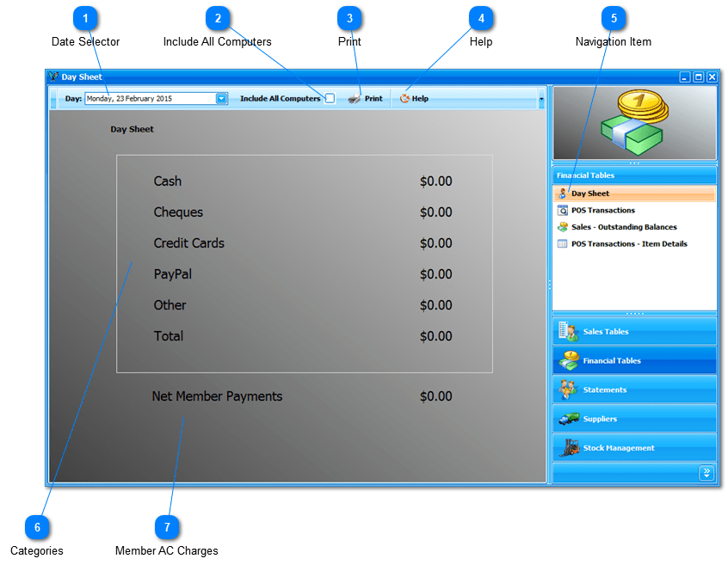
Task: Click the Print button label
Action: (373, 98)
